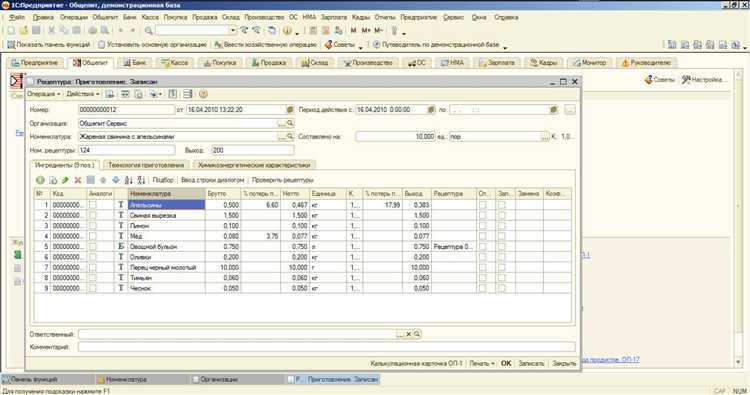Image resolution: width=750 pixels, height=395 pixels.
Task: Click into the Комментарий input field
Action: 327,347
